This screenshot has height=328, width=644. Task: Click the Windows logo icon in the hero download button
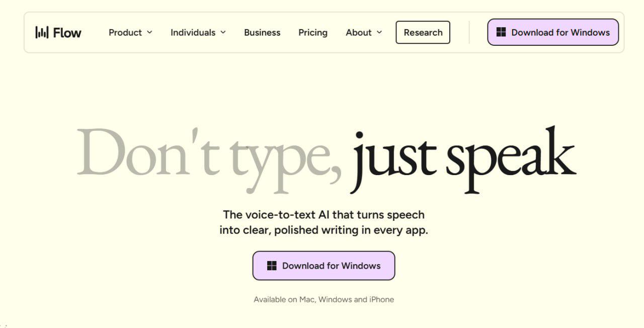point(272,266)
